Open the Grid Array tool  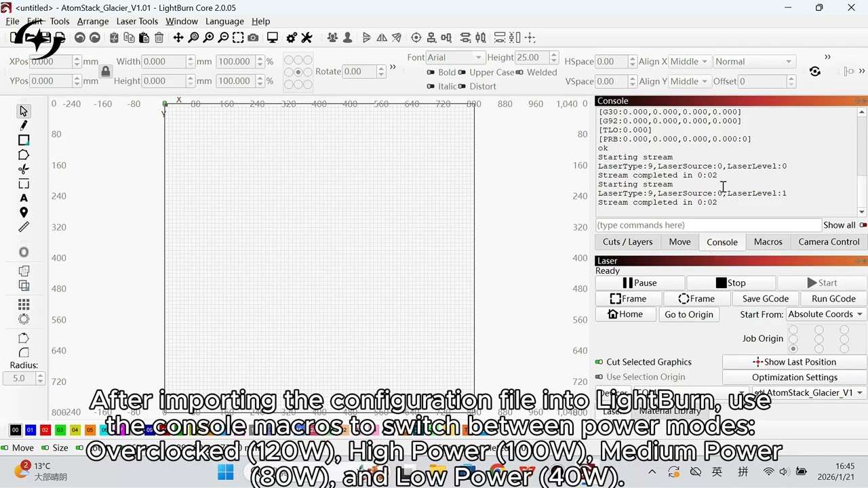tap(24, 304)
